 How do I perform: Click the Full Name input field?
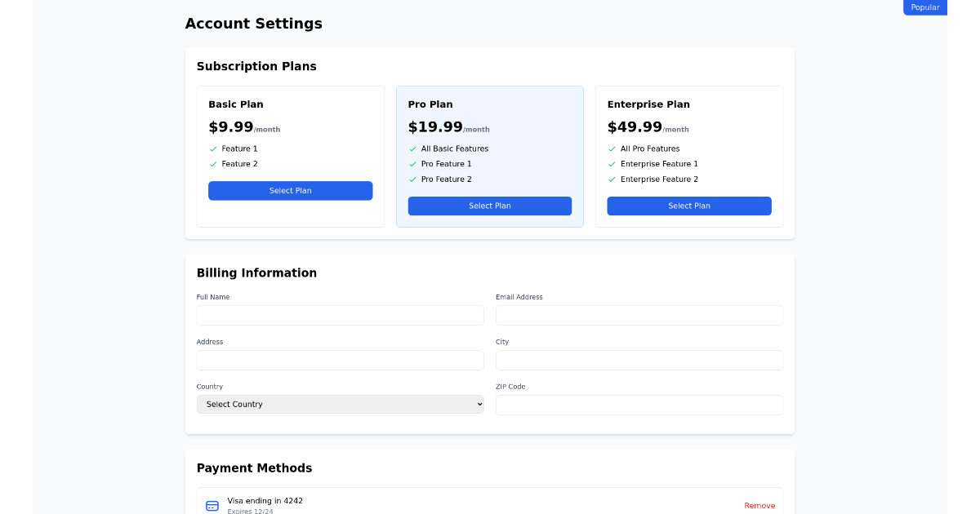340,315
